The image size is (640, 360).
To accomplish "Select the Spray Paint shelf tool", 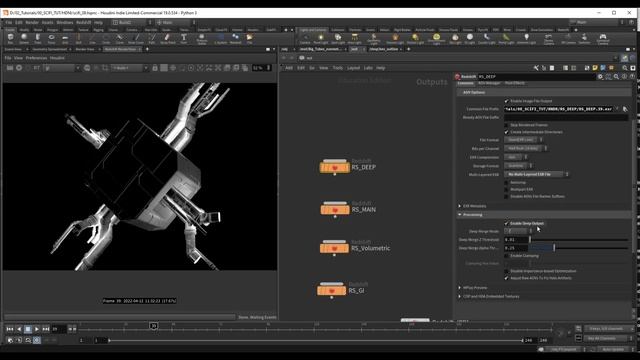I will pos(167,38).
